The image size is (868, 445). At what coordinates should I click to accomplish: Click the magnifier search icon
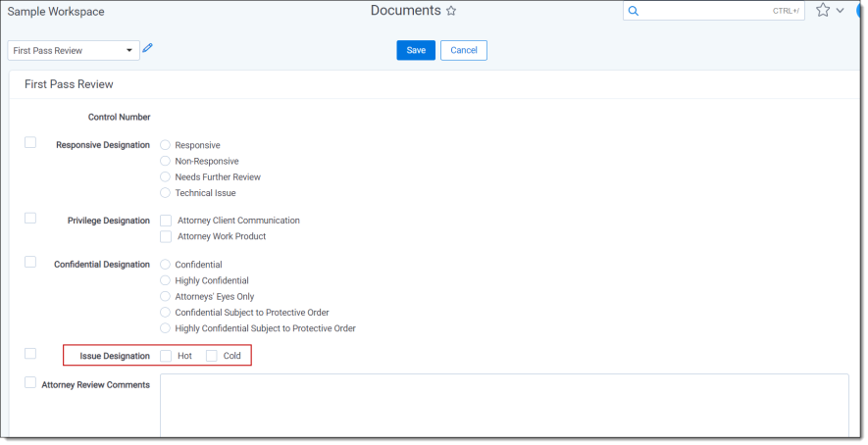click(x=634, y=11)
